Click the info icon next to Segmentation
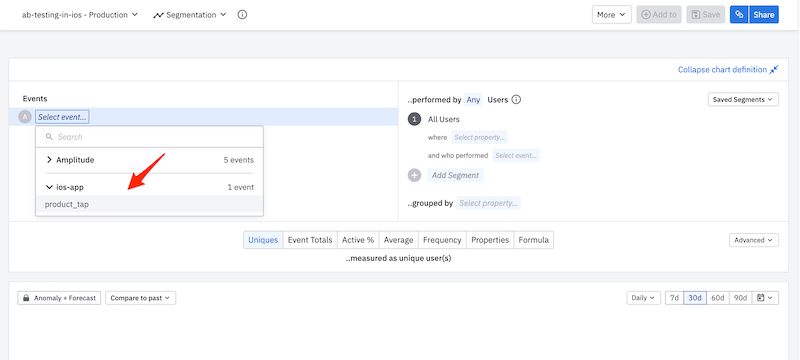Viewport: 800px width, 360px height. tap(243, 15)
